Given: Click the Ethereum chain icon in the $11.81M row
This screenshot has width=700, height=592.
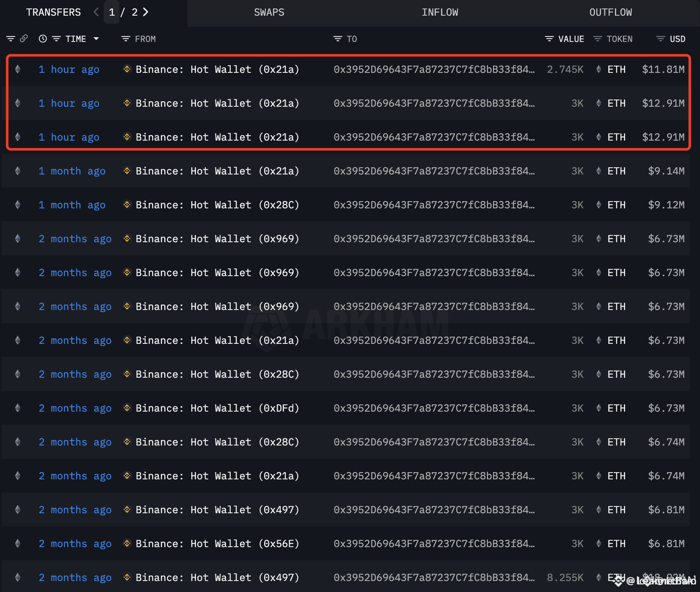Looking at the screenshot, I should [x=18, y=69].
